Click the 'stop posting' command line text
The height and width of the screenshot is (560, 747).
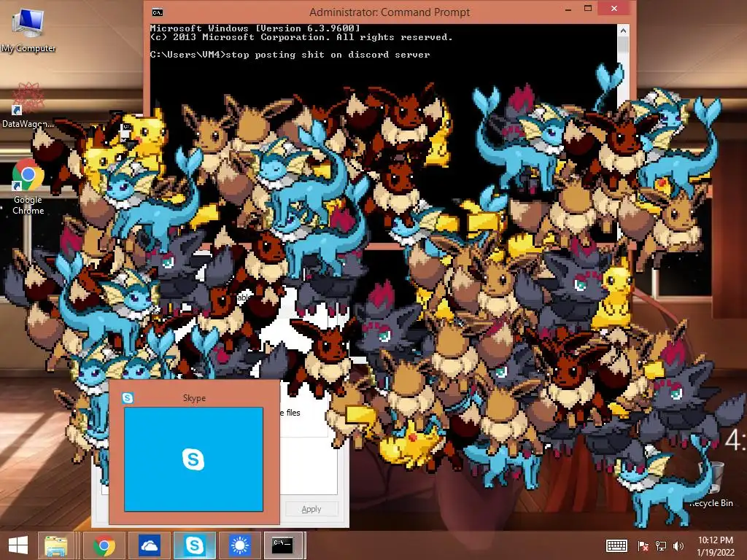(x=328, y=55)
